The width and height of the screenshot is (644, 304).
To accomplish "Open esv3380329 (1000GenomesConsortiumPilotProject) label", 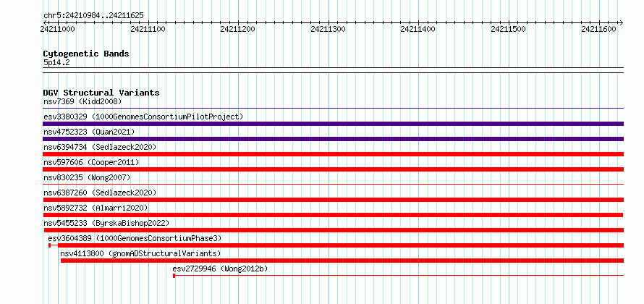I will [x=143, y=117].
